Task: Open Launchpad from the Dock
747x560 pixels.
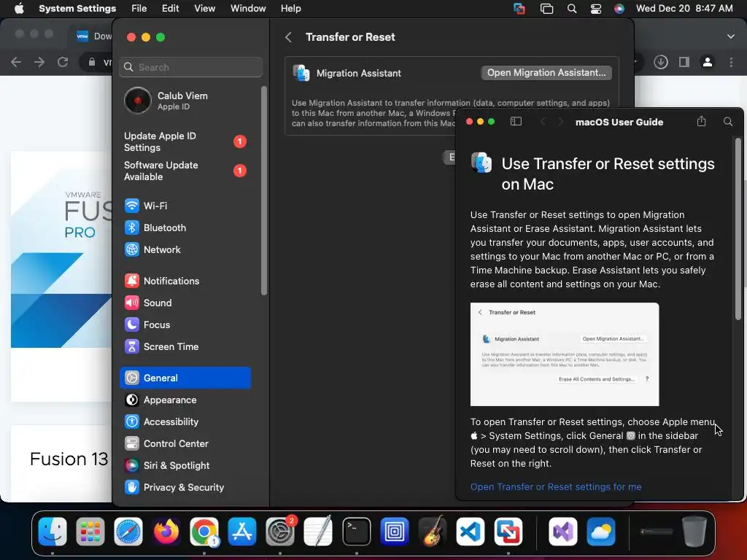Action: (90, 532)
